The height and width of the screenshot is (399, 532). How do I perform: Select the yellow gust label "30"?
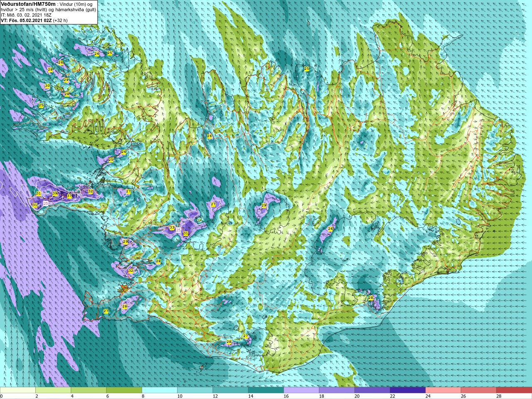point(47,86)
